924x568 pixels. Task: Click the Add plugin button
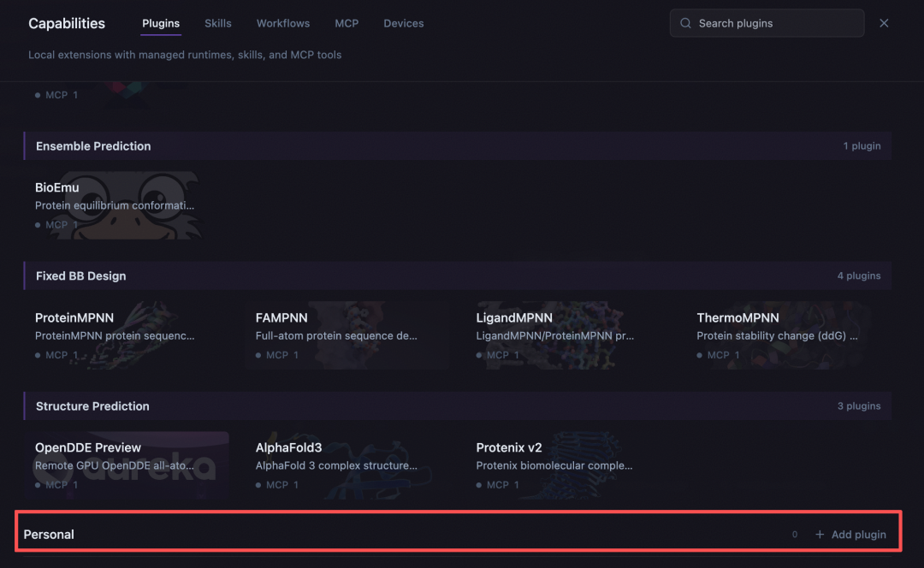tap(851, 535)
